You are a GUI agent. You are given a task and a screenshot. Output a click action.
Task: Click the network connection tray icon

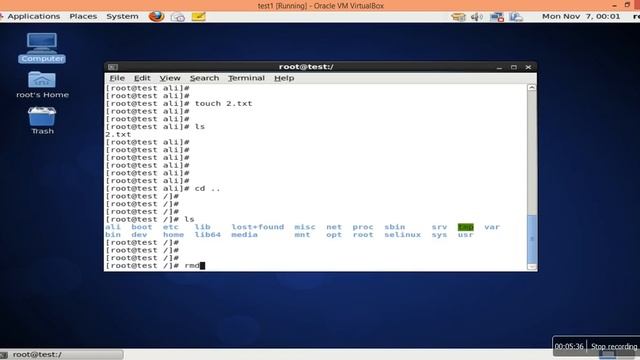[496, 17]
